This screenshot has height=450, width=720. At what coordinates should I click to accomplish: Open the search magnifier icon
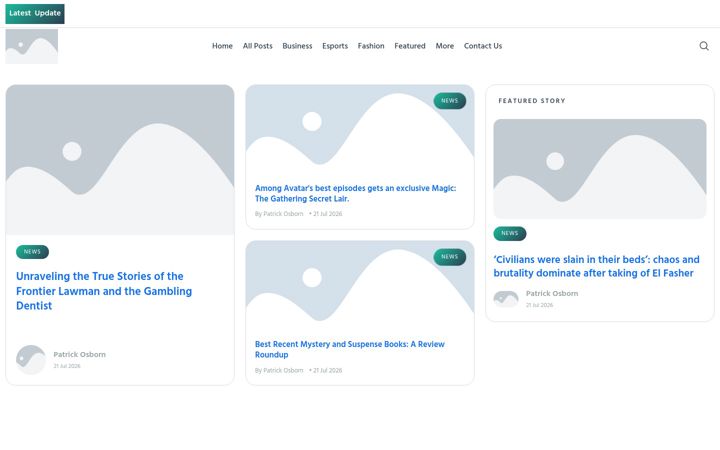pyautogui.click(x=703, y=46)
